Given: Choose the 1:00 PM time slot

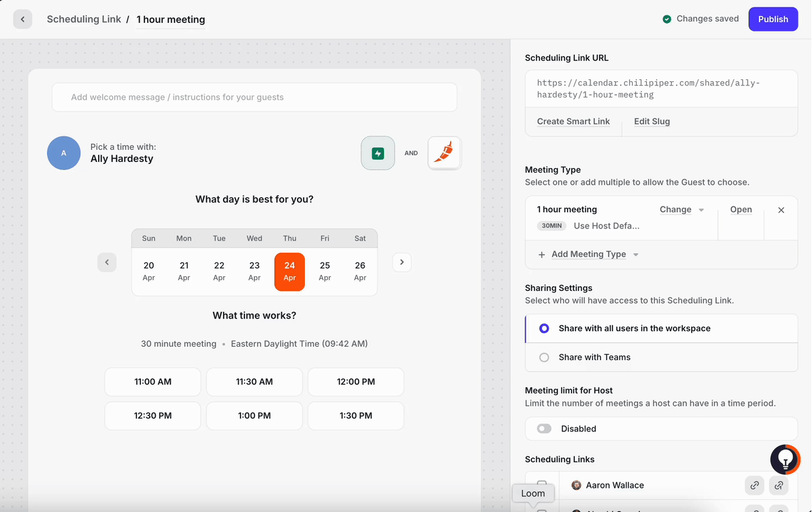Looking at the screenshot, I should [x=255, y=416].
